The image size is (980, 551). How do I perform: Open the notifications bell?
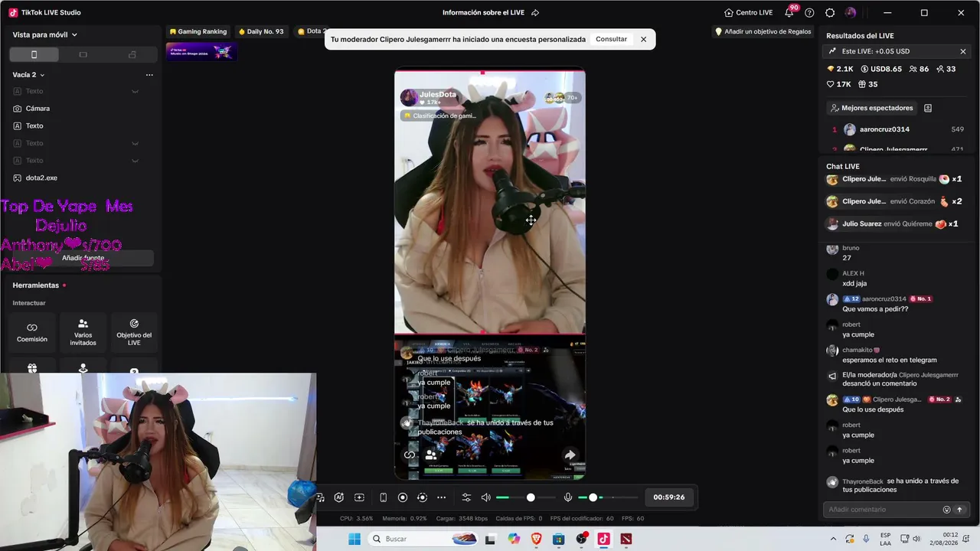789,12
